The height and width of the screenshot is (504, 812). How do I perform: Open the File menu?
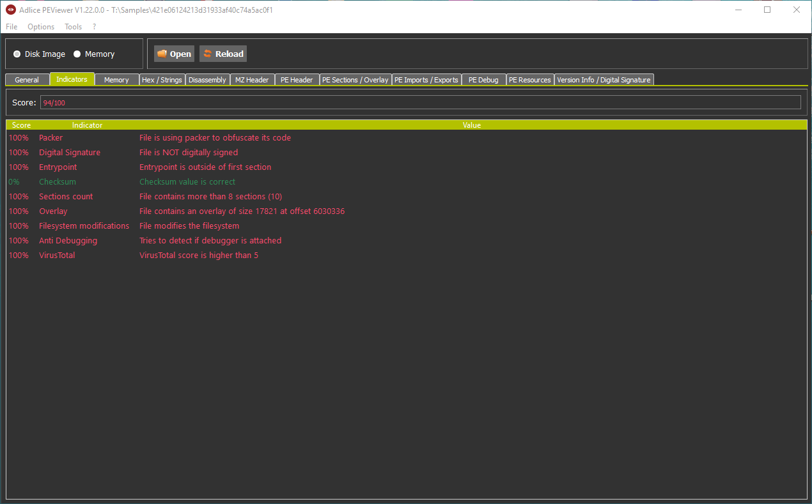point(12,27)
